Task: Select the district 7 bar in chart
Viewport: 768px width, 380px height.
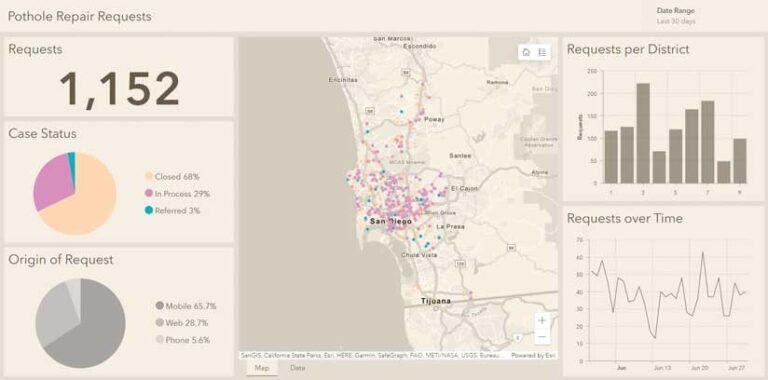Action: tap(708, 142)
